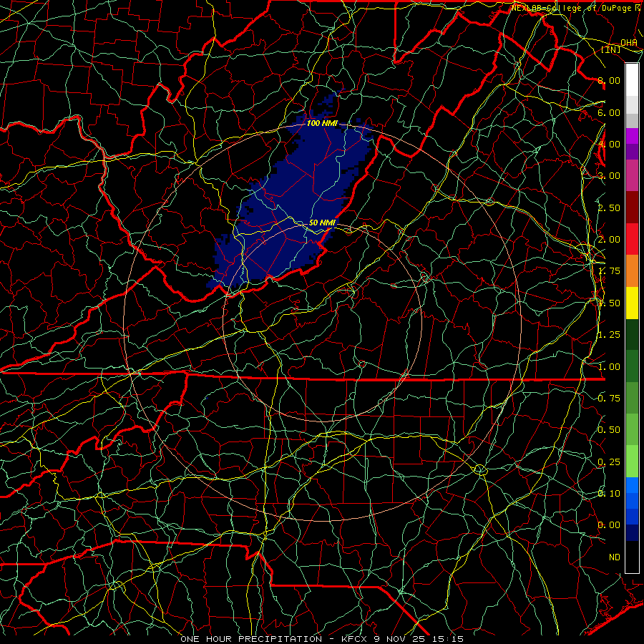Click the ND legend label

pos(615,557)
